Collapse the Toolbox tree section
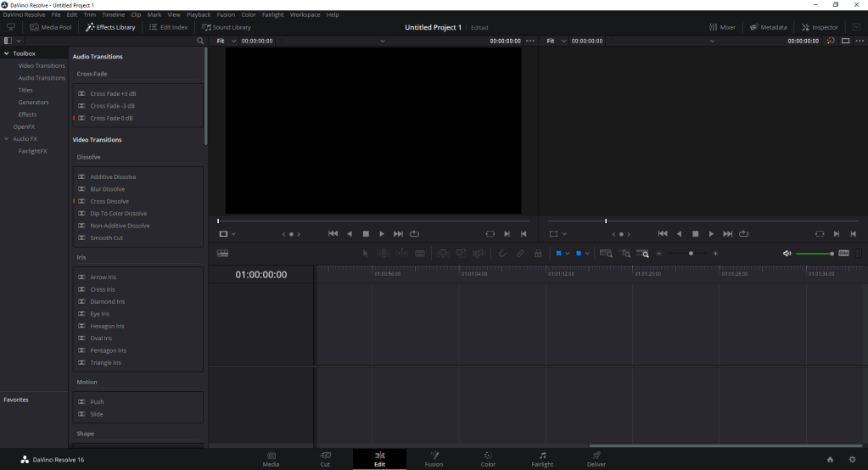Viewport: 868px width, 470px height. [x=7, y=53]
